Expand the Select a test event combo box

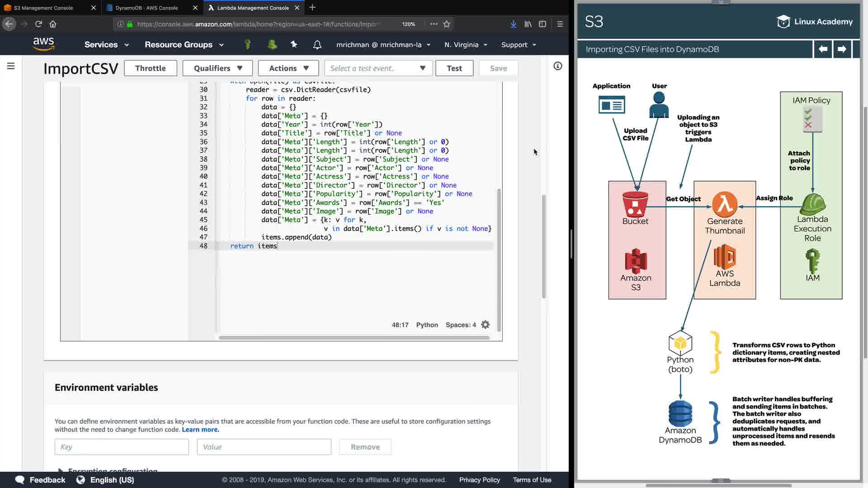[378, 68]
